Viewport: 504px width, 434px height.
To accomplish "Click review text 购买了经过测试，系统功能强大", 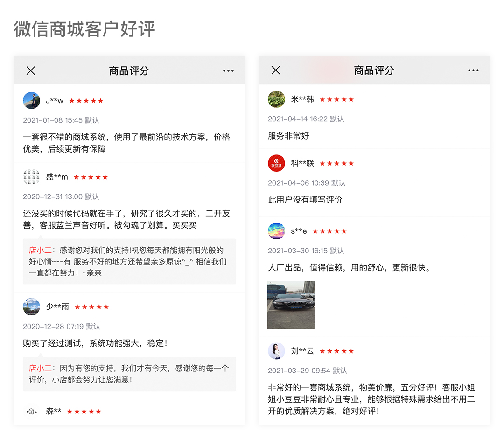I will [x=95, y=343].
